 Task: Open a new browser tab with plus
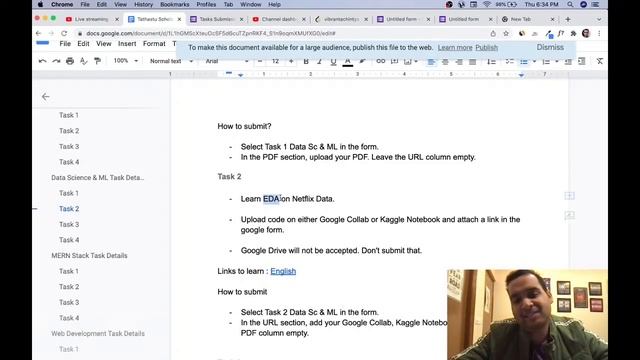point(568,19)
